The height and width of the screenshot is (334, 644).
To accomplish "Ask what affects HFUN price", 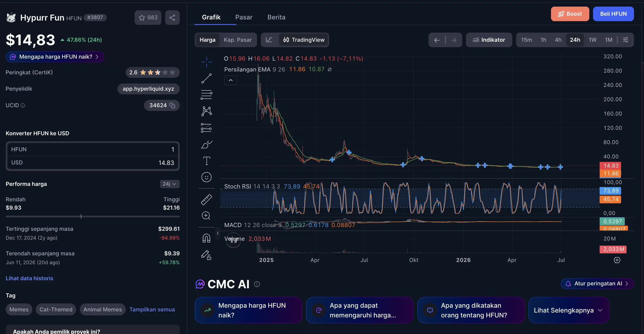I will 360,310.
